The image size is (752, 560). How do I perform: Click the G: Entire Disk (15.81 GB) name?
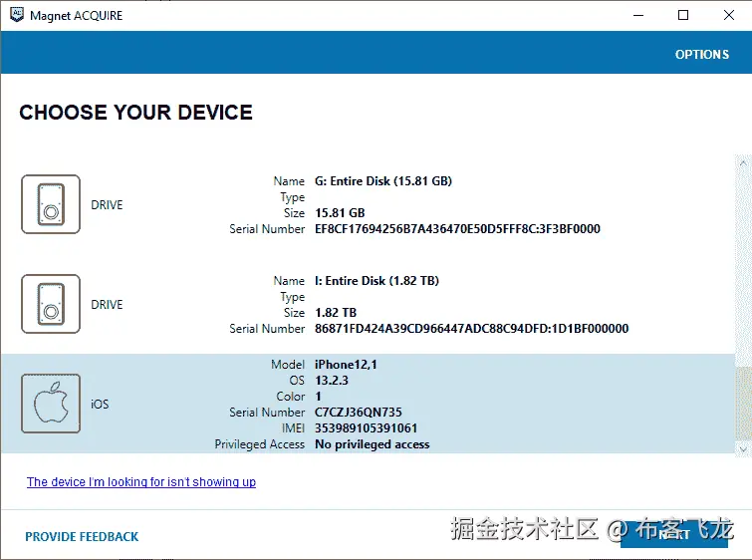(383, 181)
